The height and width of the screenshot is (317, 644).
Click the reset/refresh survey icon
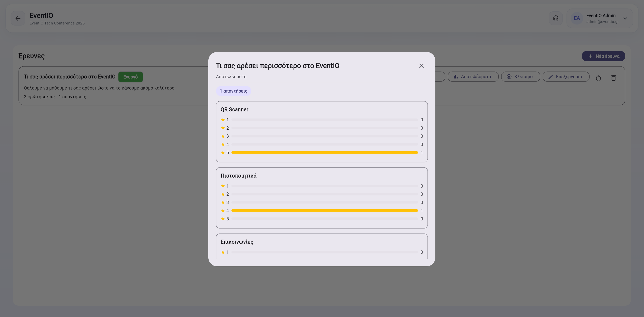(x=598, y=78)
